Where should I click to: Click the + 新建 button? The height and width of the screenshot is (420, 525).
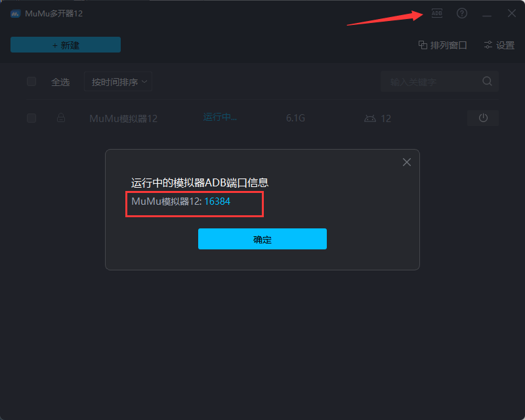pos(66,45)
